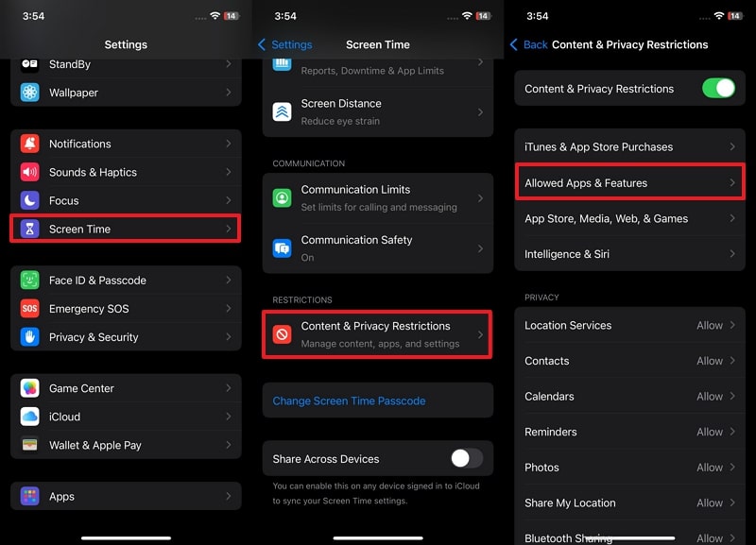Tap the back chevron beside Back
The image size is (756, 545).
coord(513,44)
